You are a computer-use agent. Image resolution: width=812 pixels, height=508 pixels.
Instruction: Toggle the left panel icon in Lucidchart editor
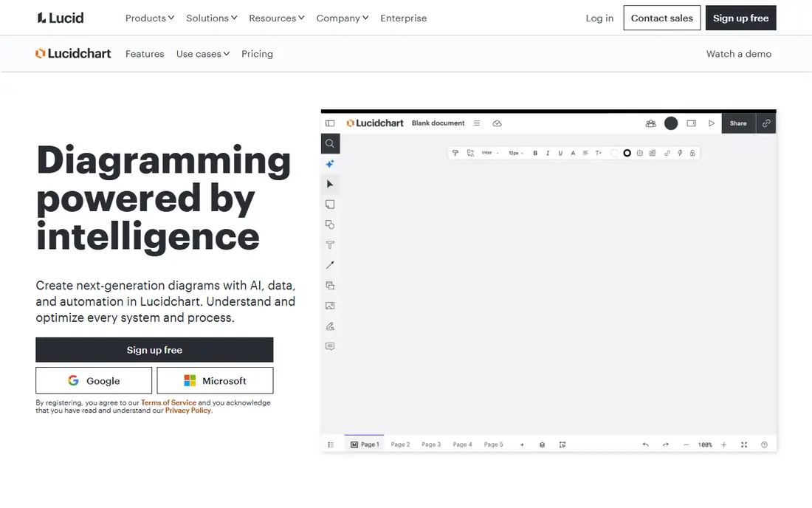pyautogui.click(x=330, y=123)
